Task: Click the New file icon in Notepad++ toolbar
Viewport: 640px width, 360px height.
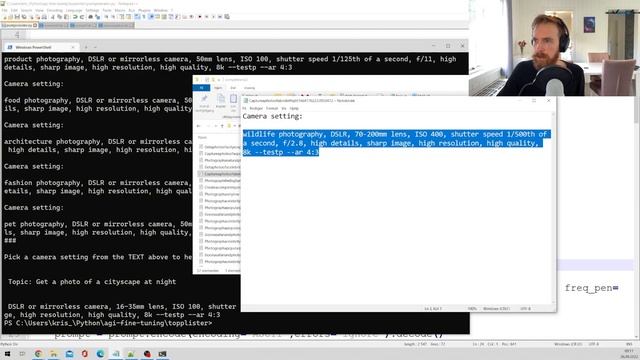Action: click(5, 17)
